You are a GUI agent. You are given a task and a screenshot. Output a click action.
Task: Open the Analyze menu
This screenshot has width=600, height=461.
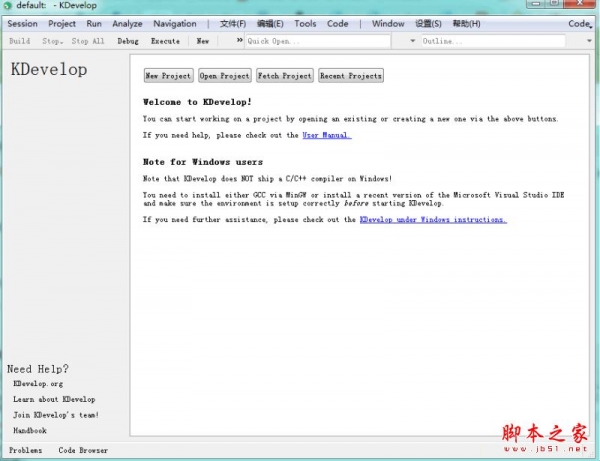click(127, 24)
